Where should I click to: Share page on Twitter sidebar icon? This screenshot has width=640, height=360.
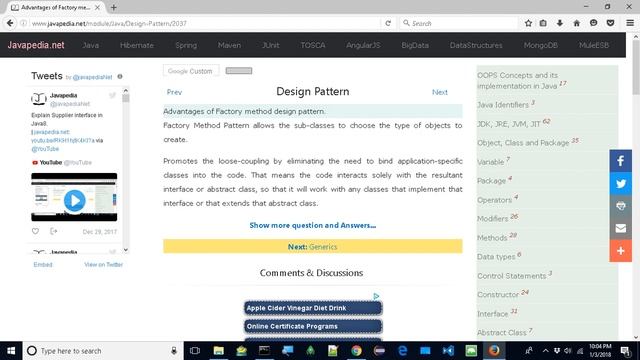[x=620, y=183]
